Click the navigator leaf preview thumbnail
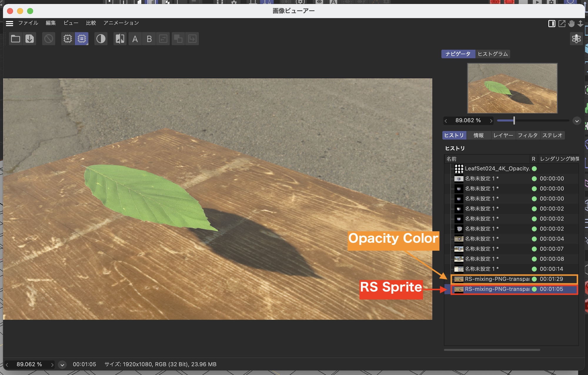 512,88
